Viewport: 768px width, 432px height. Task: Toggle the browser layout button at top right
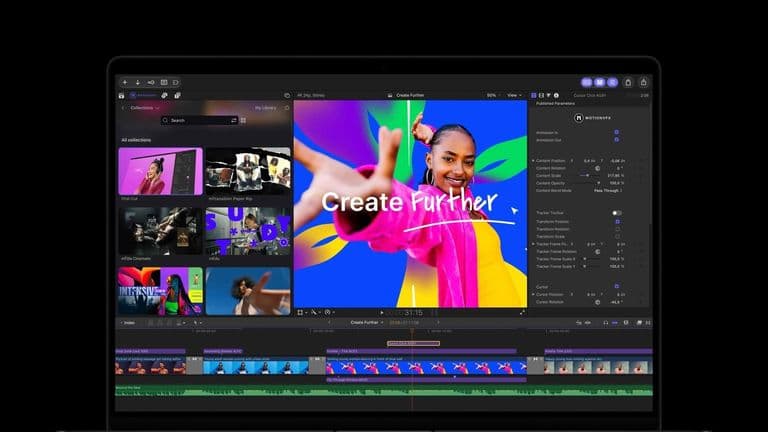[587, 82]
